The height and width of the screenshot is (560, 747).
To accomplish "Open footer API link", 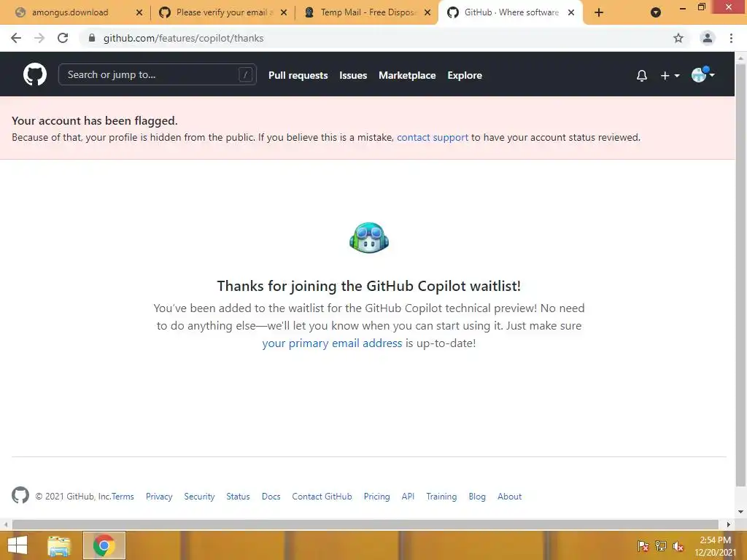I will pos(408,496).
